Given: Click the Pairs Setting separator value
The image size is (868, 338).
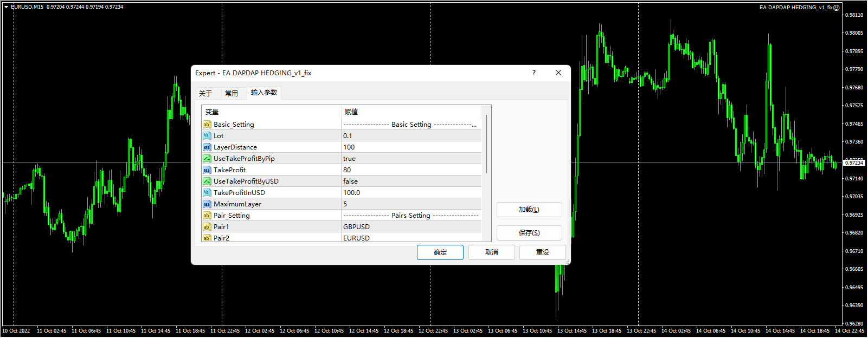Looking at the screenshot, I should pyautogui.click(x=412, y=216).
